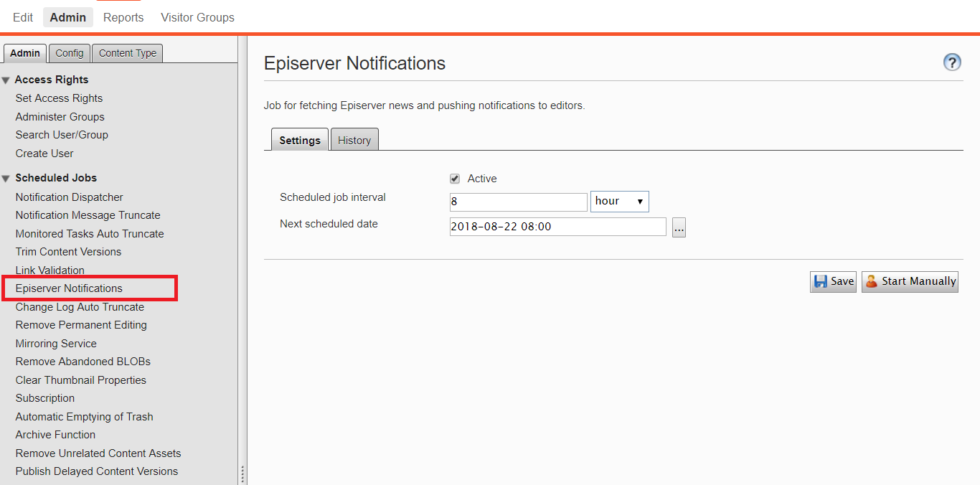
Task: Open the Remove Unrelated Content Assets job
Action: (98, 453)
